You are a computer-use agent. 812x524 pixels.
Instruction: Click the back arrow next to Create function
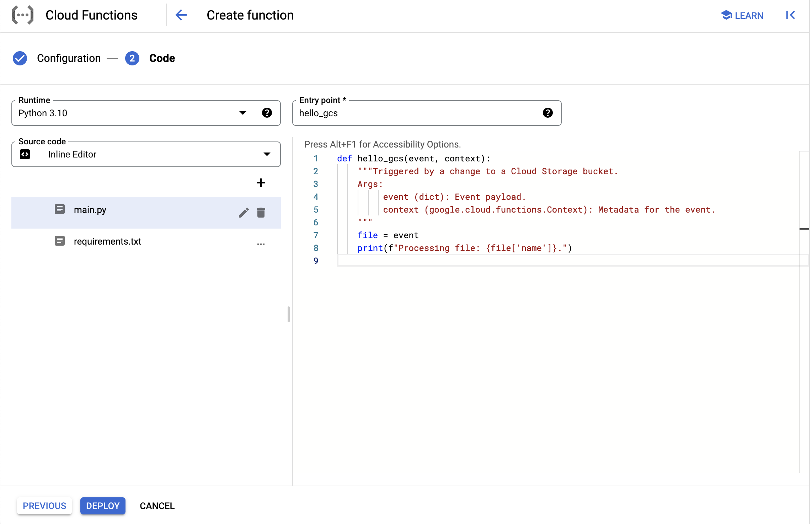pyautogui.click(x=181, y=15)
